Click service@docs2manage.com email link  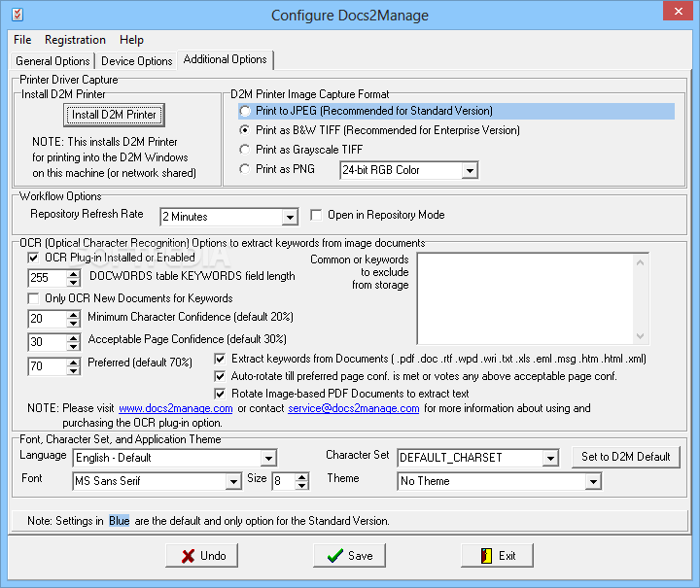pos(354,408)
